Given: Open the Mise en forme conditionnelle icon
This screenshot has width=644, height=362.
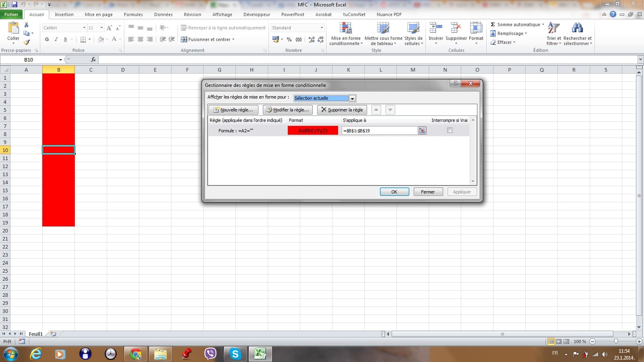Looking at the screenshot, I should 346,29.
